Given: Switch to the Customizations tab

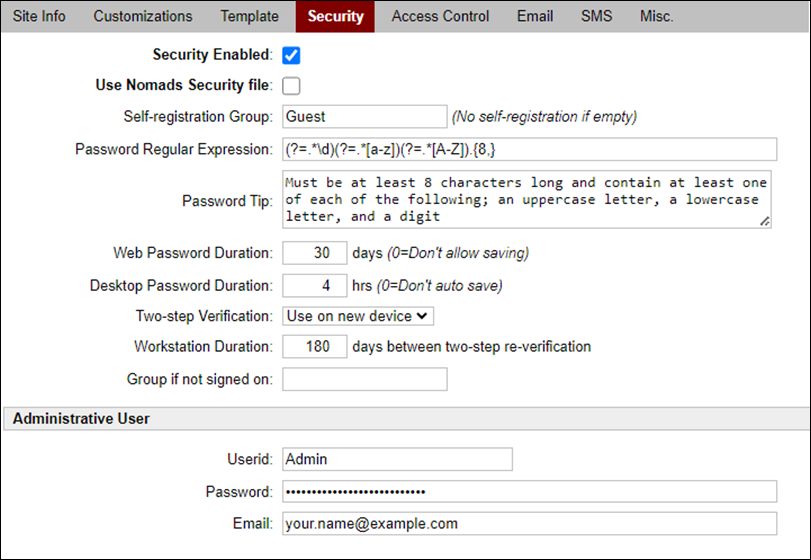Looking at the screenshot, I should tap(142, 16).
